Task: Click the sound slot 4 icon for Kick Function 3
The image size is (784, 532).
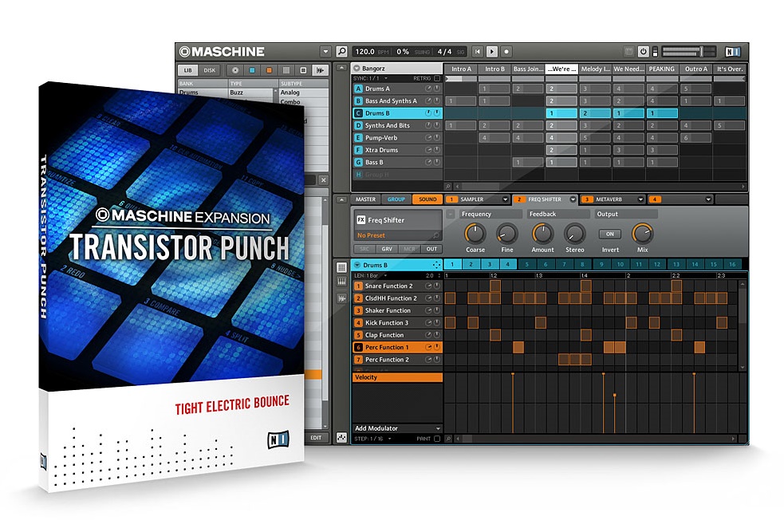Action: (358, 322)
